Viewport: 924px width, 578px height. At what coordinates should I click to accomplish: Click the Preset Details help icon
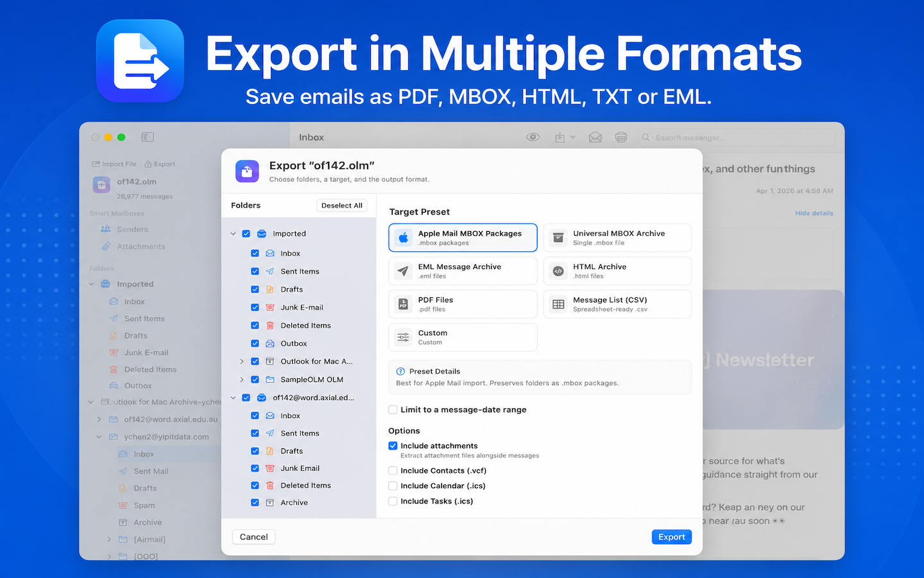tap(400, 371)
